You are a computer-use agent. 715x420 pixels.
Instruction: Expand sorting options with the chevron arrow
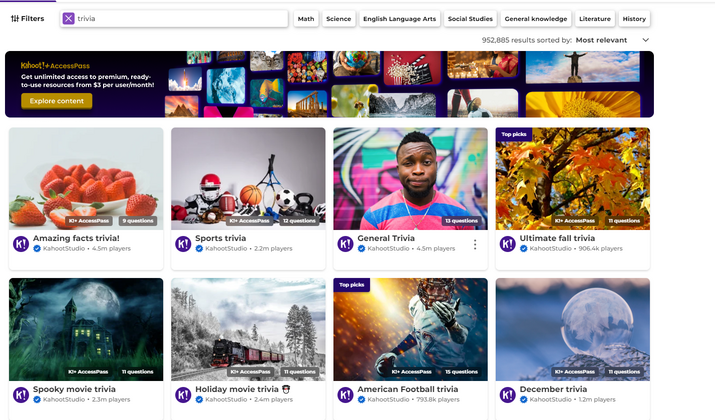[646, 40]
